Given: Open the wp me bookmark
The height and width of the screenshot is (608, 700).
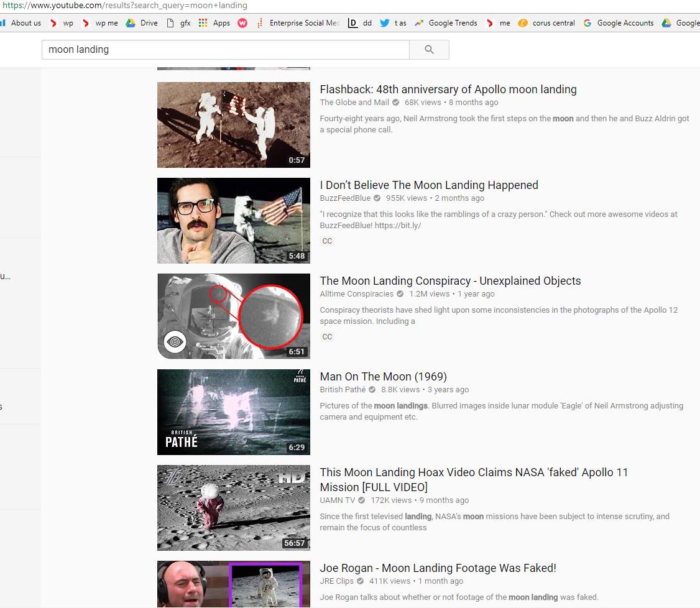Looking at the screenshot, I should 101,23.
